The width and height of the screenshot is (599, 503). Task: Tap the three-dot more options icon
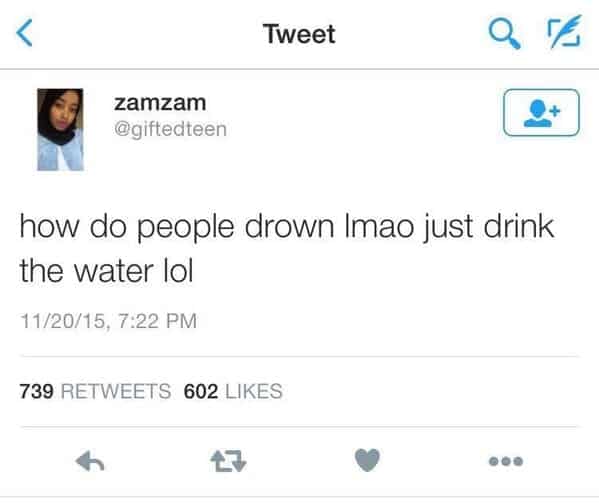(506, 461)
